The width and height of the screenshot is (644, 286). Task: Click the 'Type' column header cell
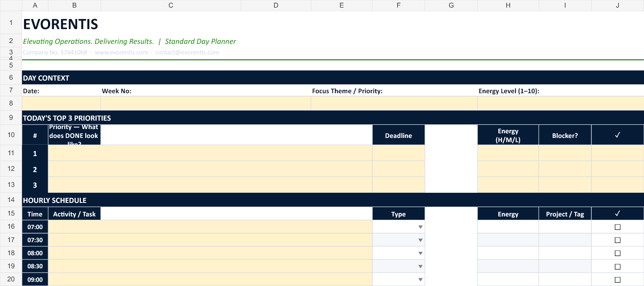[x=398, y=214]
